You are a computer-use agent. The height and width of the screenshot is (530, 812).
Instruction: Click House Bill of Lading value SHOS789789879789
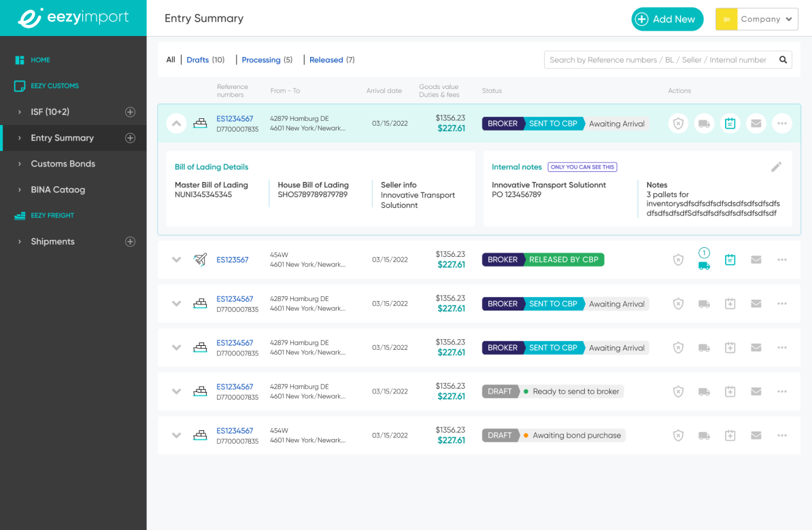point(312,195)
